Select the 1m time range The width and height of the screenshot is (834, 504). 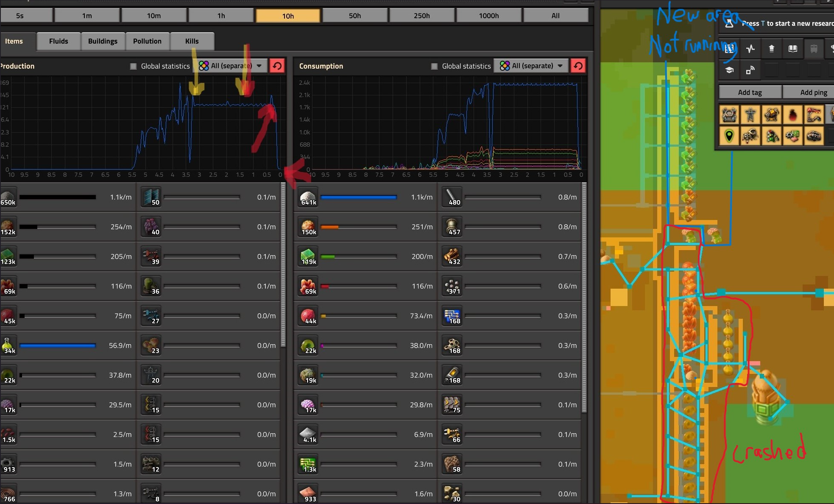coord(87,16)
